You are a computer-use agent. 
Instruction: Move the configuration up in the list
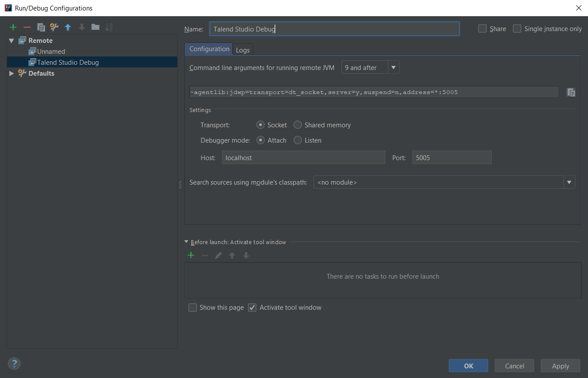[68, 27]
